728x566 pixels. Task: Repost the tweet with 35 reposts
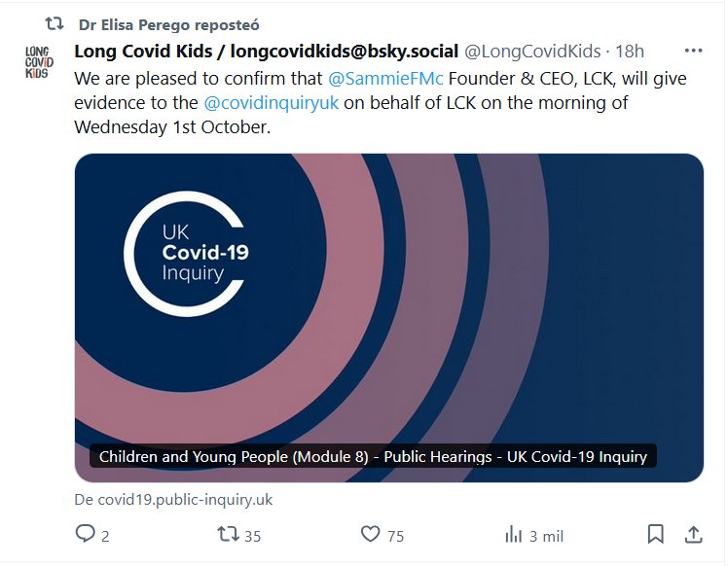coord(227,534)
